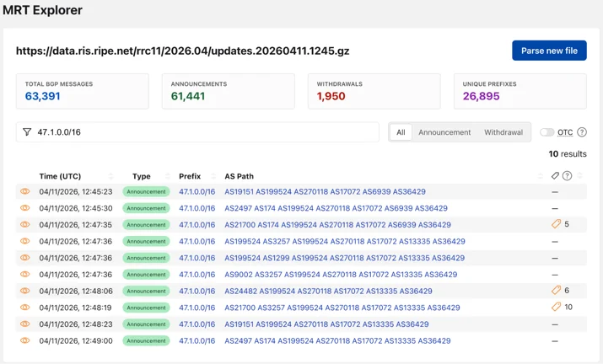The width and height of the screenshot is (603, 364).
Task: Open the help icon beside tag column
Action: [x=567, y=176]
